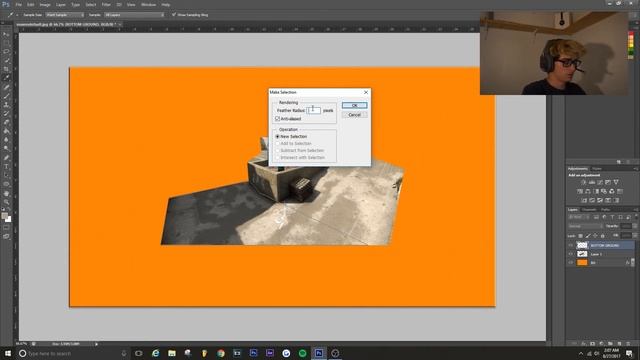Change screen mode icon

pos(6,236)
